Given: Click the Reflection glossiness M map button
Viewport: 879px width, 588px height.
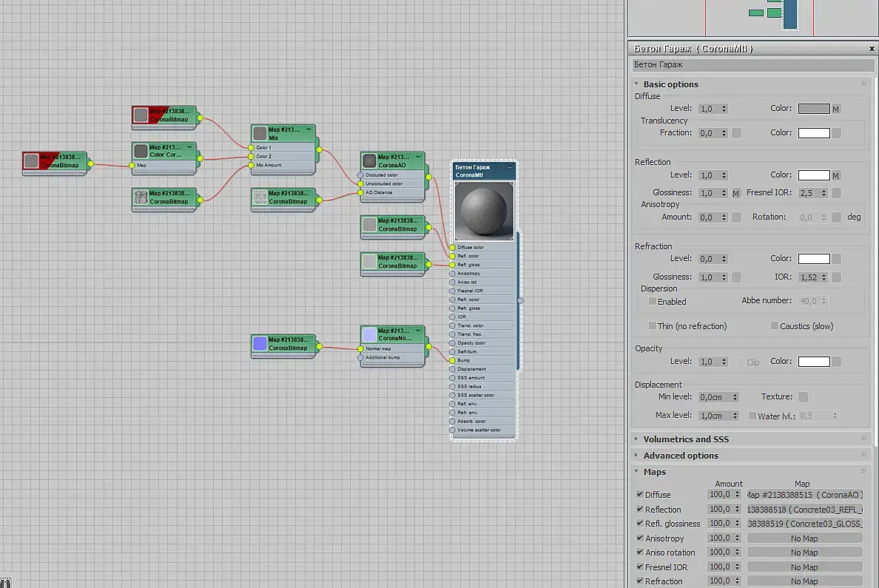Looking at the screenshot, I should [x=736, y=193].
